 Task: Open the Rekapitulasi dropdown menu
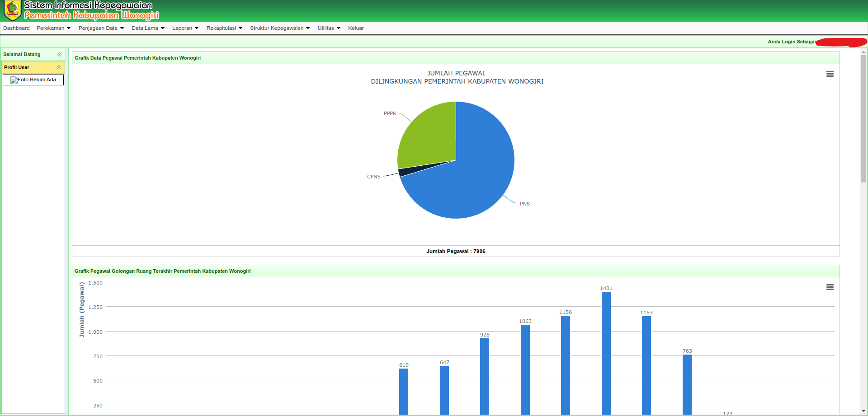tap(224, 28)
